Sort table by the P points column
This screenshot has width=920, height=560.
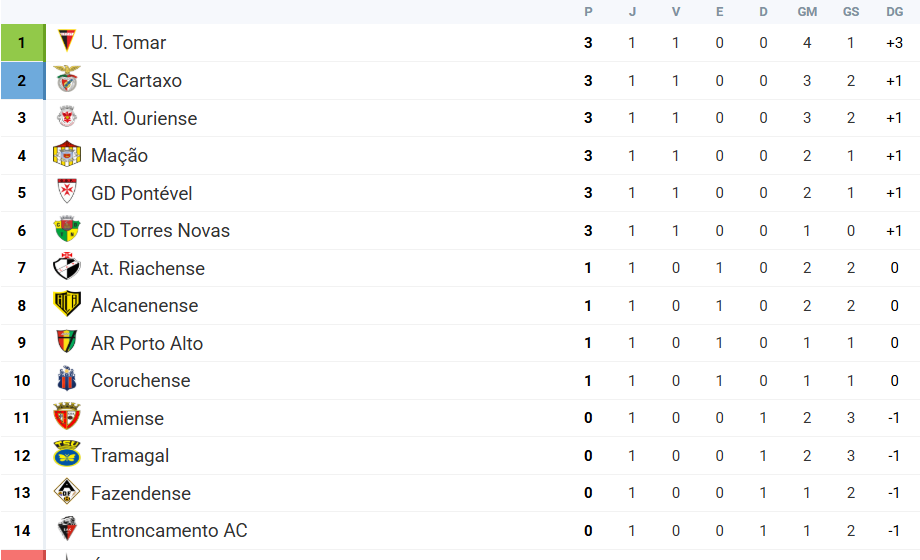point(588,12)
